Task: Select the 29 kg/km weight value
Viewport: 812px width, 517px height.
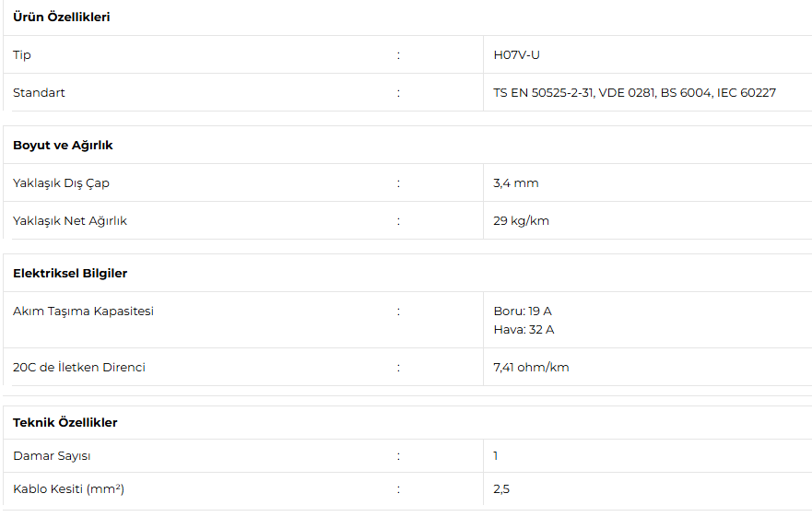Action: (521, 221)
